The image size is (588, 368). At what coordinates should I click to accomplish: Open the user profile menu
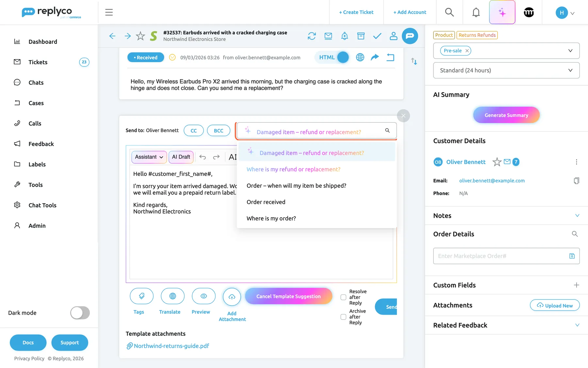pyautogui.click(x=565, y=13)
